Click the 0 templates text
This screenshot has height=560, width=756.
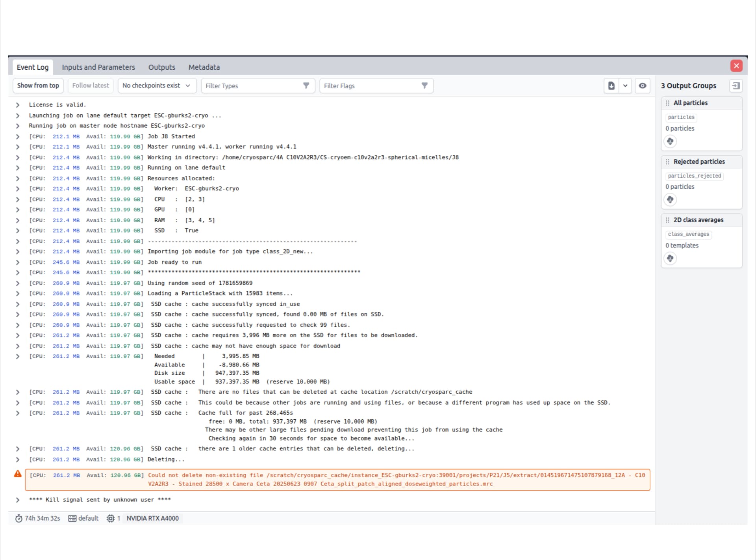(x=682, y=245)
